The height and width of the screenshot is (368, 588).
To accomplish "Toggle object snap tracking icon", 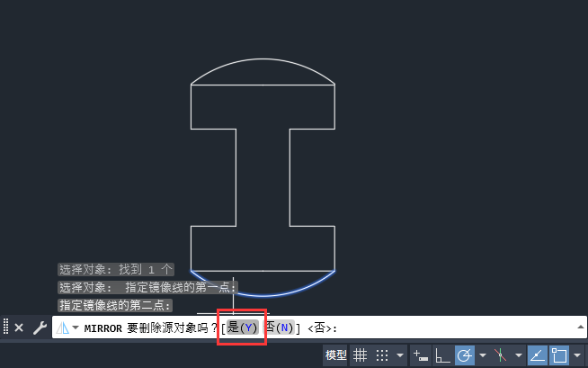I will pyautogui.click(x=538, y=355).
